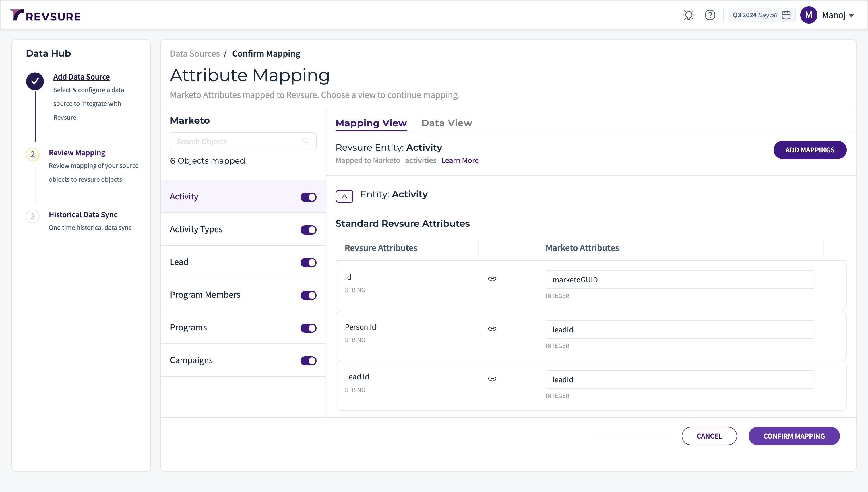The width and height of the screenshot is (868, 492).
Task: Click the RevSure logo
Action: point(45,15)
